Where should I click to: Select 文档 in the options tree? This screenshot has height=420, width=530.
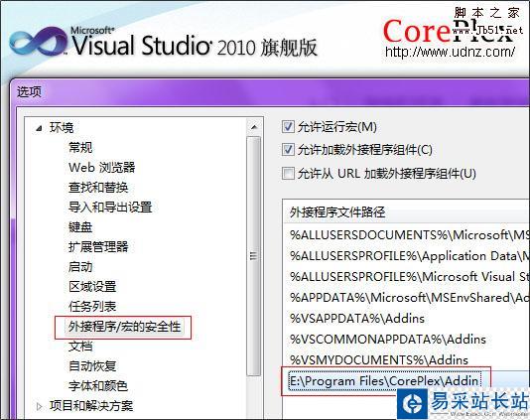pos(80,347)
